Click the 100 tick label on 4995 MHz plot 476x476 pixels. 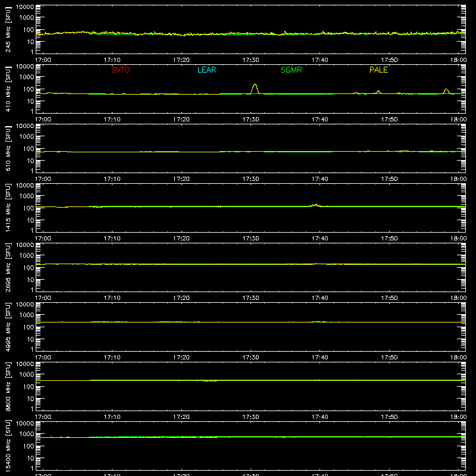click(x=29, y=327)
